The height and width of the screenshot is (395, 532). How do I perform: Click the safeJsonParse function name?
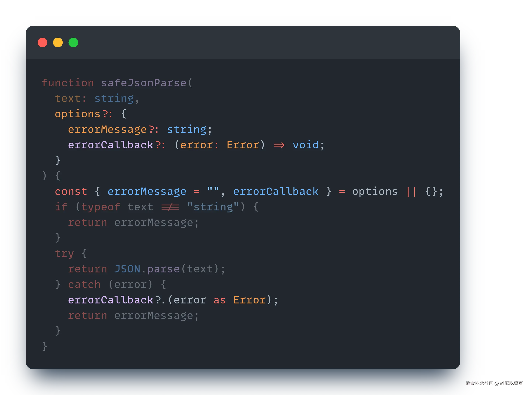[x=144, y=83]
